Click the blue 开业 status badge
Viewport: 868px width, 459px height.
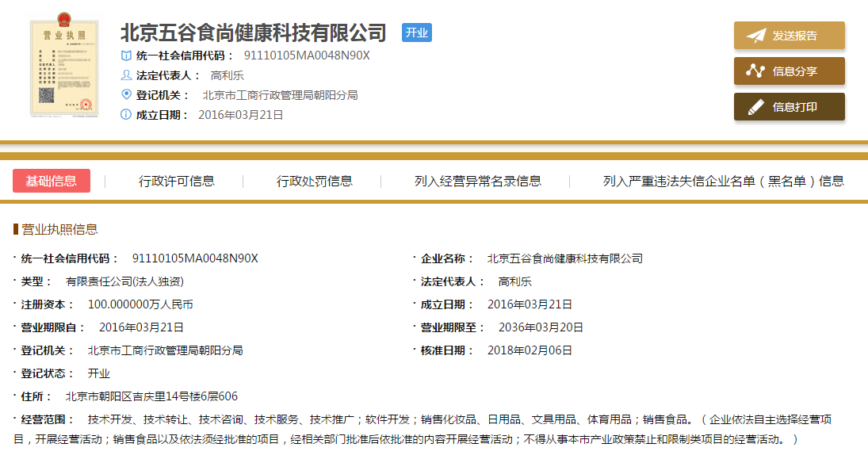416,33
